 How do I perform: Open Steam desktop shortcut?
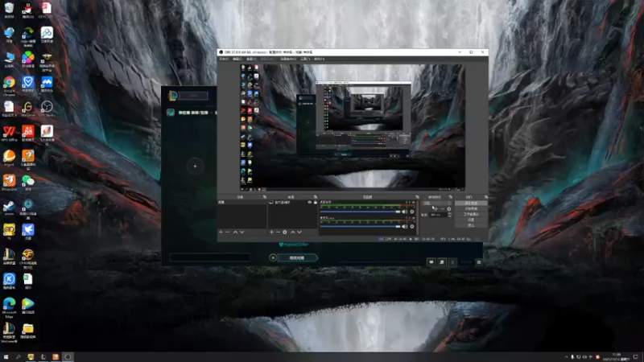click(x=9, y=208)
